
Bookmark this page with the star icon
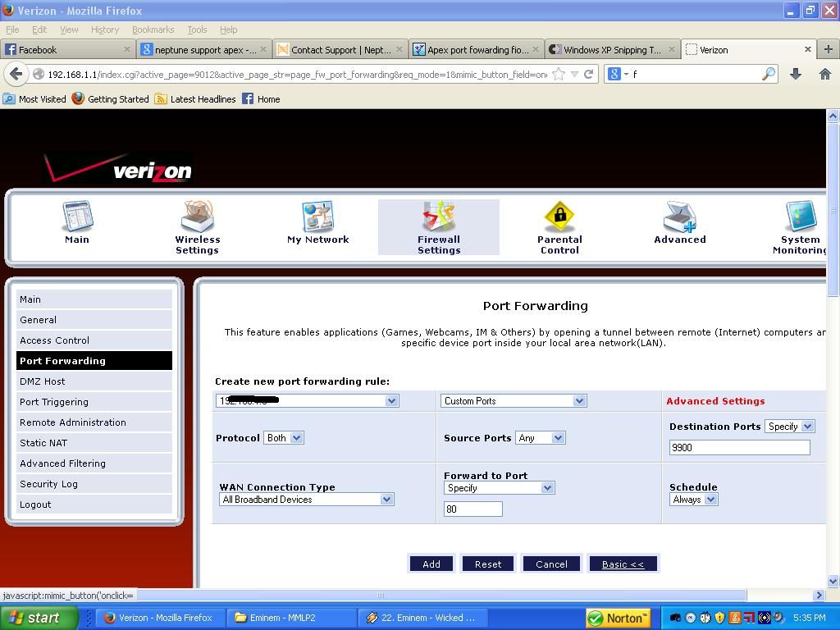point(559,74)
